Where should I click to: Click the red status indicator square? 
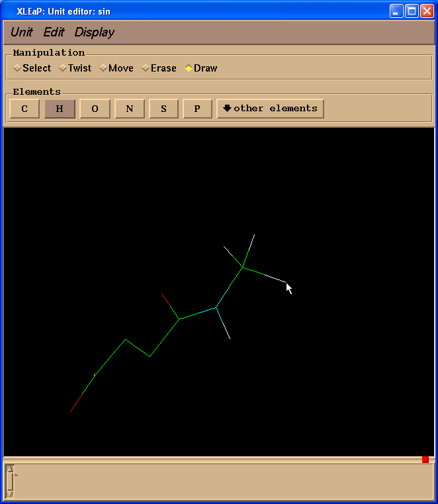tap(425, 460)
